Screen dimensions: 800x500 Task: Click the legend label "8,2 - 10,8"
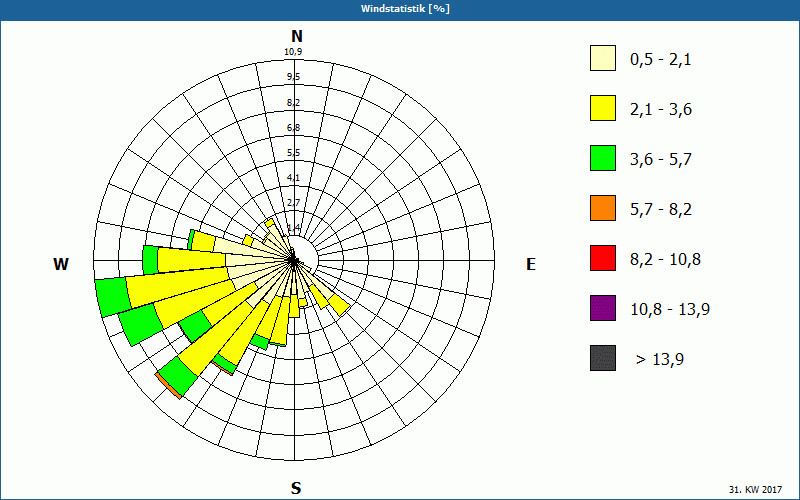pos(665,260)
